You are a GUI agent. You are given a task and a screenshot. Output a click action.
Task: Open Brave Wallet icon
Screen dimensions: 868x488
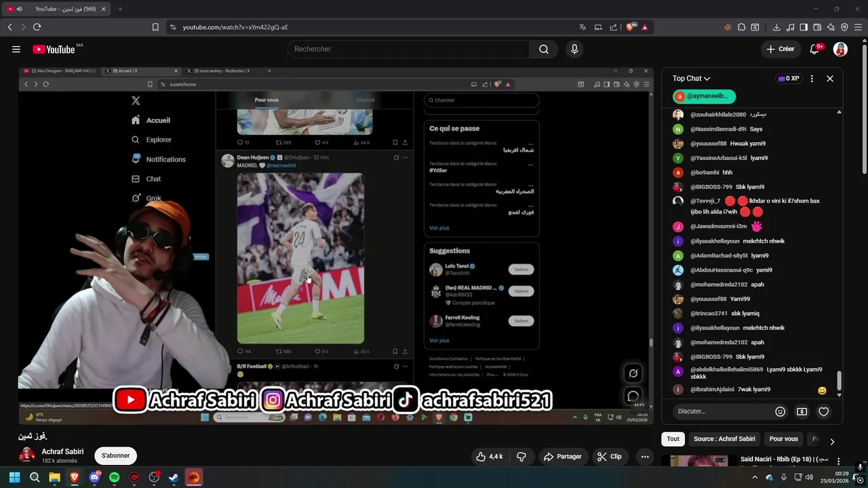[817, 27]
